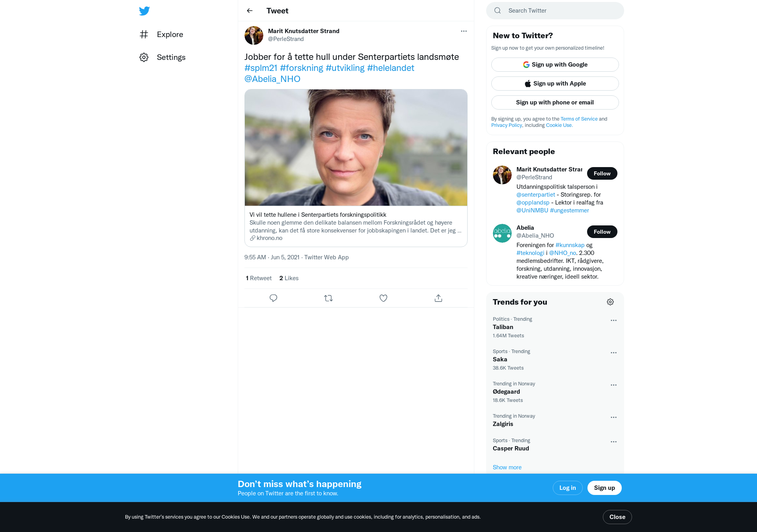Go back using the arrow icon

coord(250,11)
